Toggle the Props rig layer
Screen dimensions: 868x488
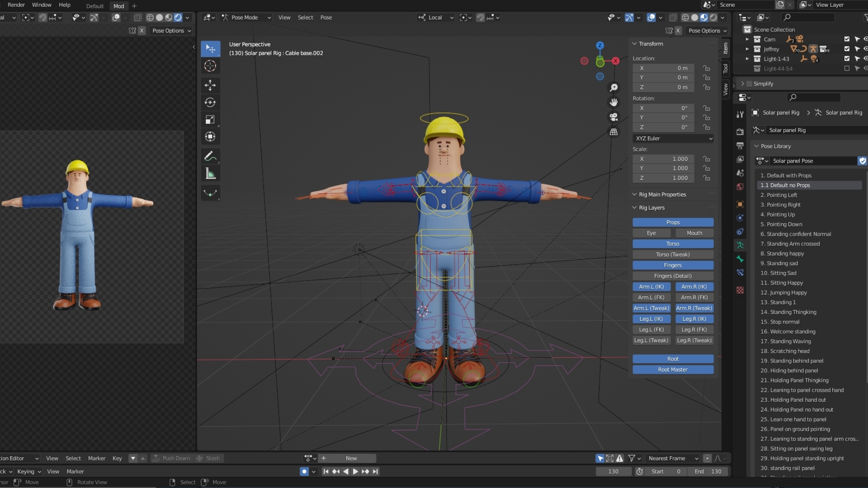pyautogui.click(x=673, y=222)
